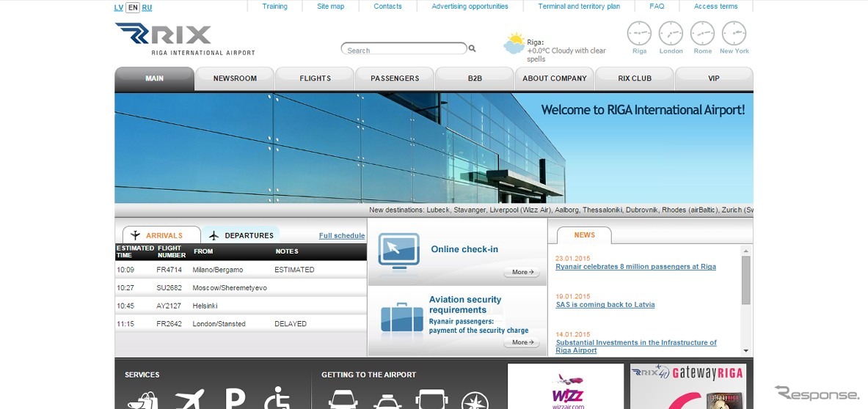This screenshot has height=409, width=868.
Task: Click the New destinations ticker text
Action: click(561, 210)
